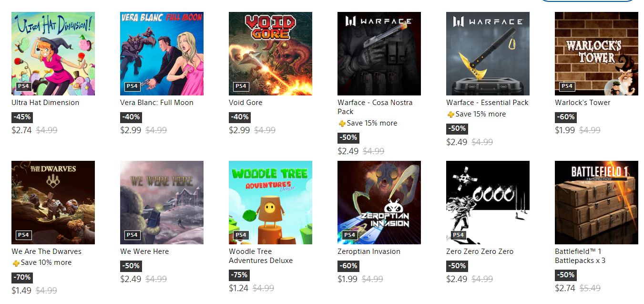Open the Ultra Hat Dimension cover art
The height and width of the screenshot is (304, 644).
pyautogui.click(x=53, y=53)
